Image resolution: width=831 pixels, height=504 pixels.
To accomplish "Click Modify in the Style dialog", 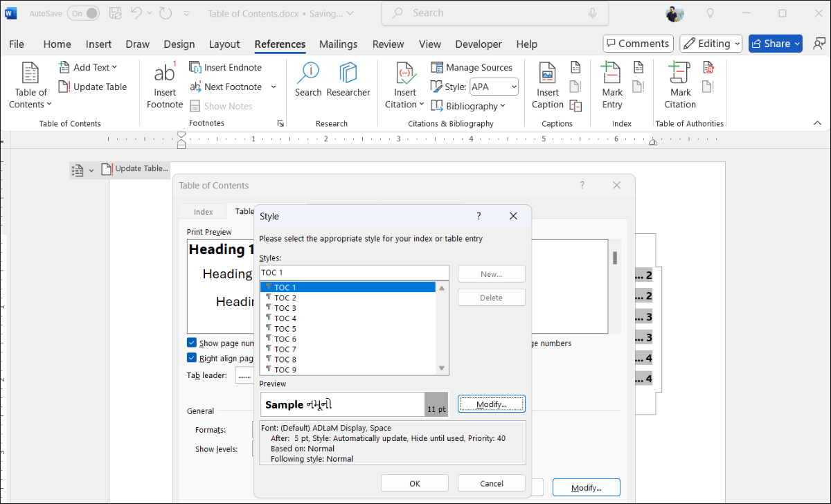I will 491,404.
